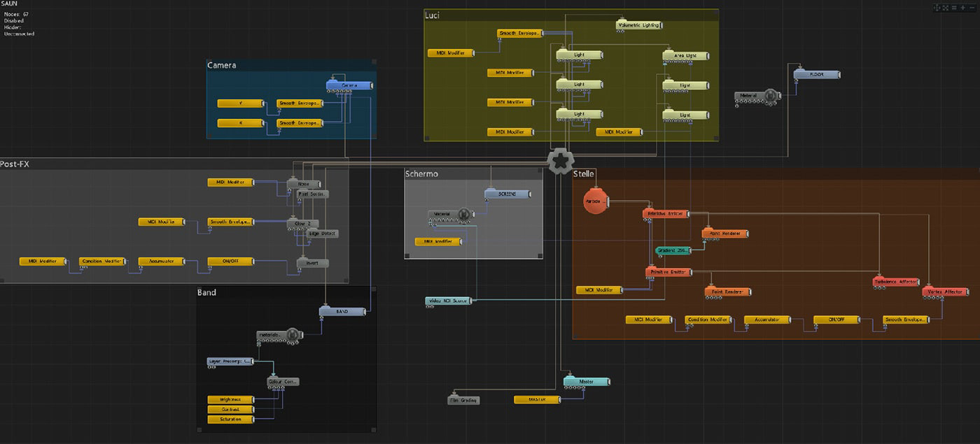The width and height of the screenshot is (980, 444).
Task: Select the Accumulator node in Post-FX group
Action: [162, 262]
